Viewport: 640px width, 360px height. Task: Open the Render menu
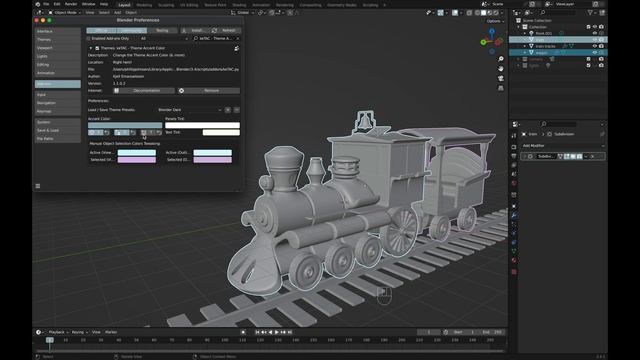coord(71,4)
